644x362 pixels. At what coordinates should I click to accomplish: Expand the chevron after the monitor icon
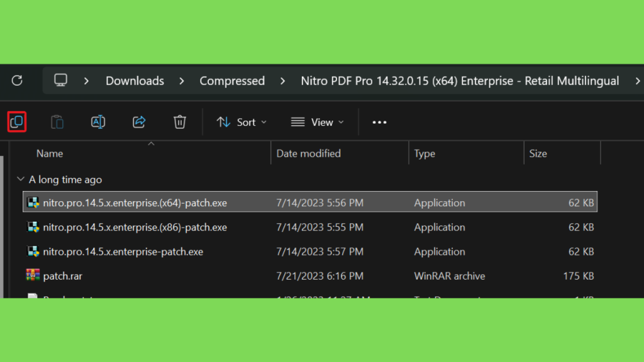86,81
